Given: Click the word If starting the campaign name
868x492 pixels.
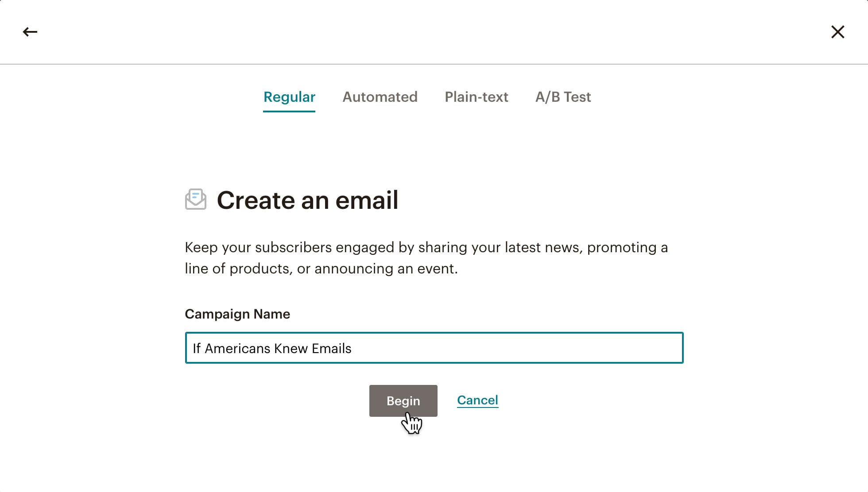Looking at the screenshot, I should click(197, 349).
